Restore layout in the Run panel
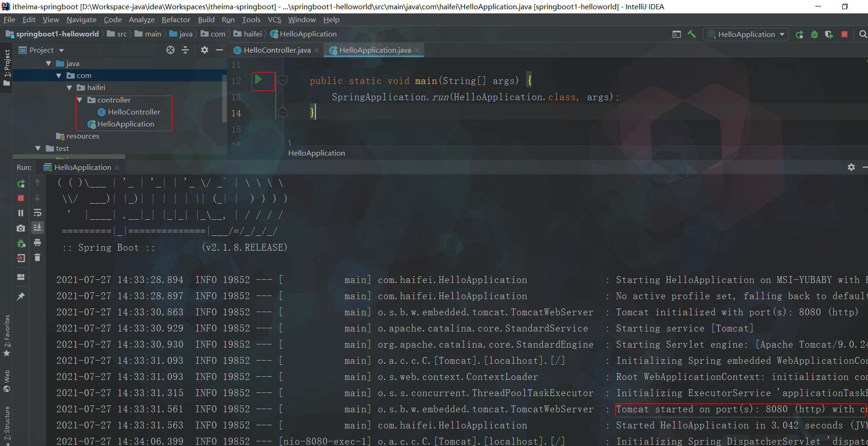 click(21, 277)
